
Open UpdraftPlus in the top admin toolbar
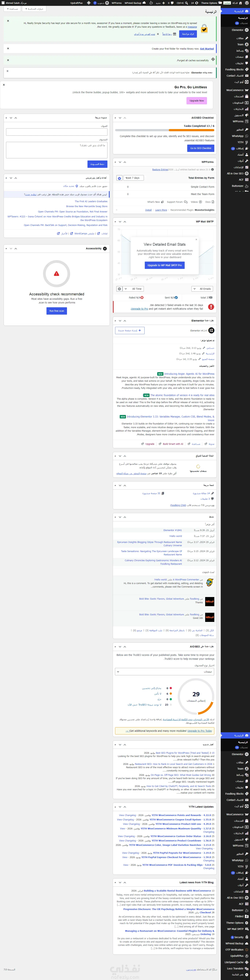pos(77,3)
